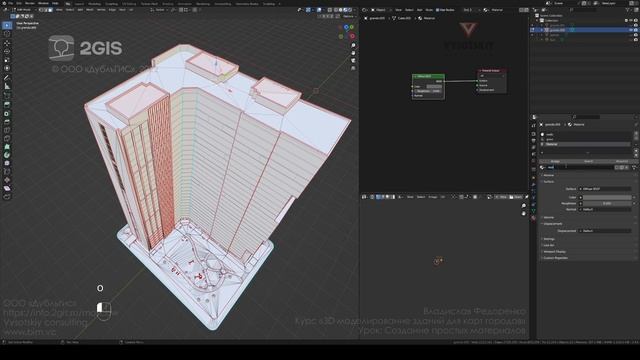Select the Inset Faces tool
Screen dimensions: 640x360
7,113
